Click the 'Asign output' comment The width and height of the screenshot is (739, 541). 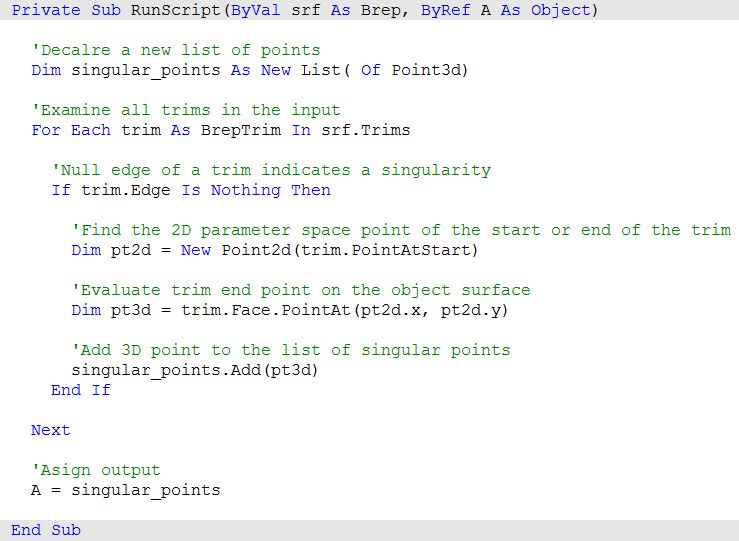pos(96,470)
